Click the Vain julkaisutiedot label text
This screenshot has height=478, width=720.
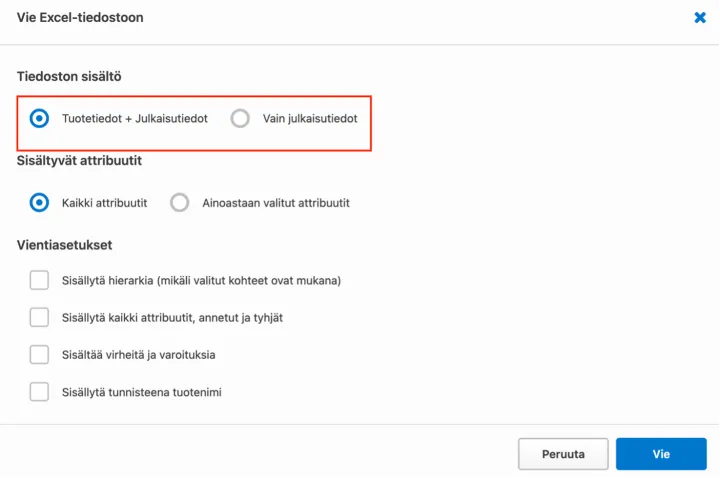[310, 119]
